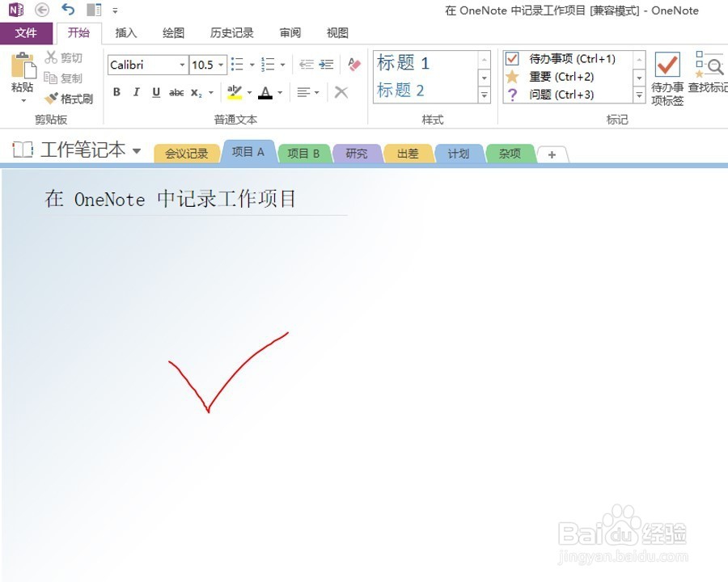The image size is (728, 582).
Task: Undo last action with undo arrow
Action: point(68,9)
